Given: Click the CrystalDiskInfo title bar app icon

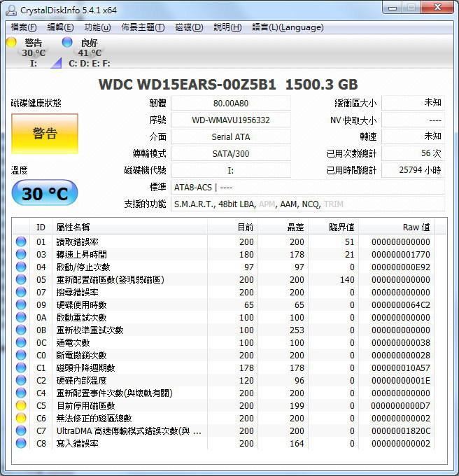Looking at the screenshot, I should click(11, 10).
